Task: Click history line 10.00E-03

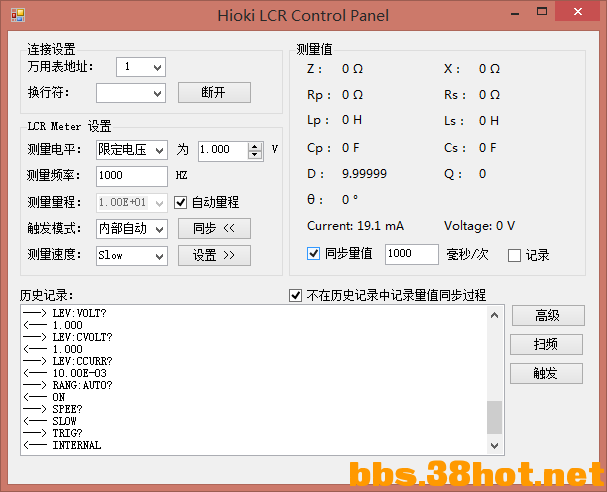Action: 79,373
